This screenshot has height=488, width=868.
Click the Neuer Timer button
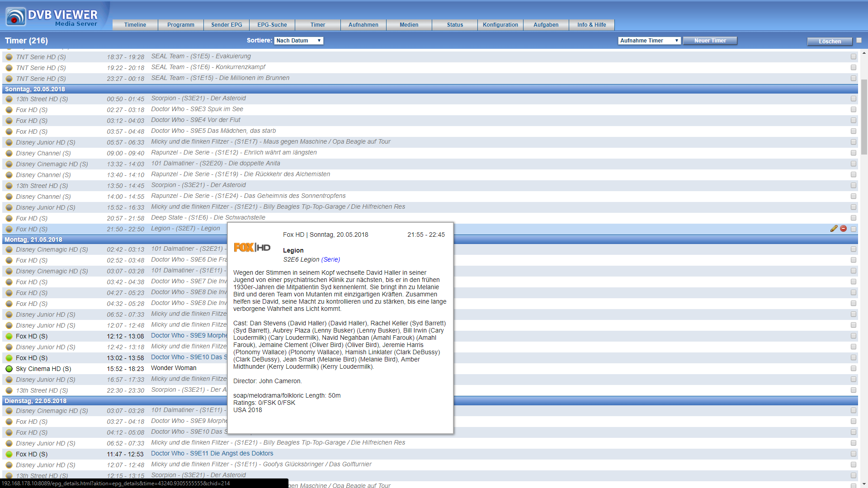(710, 41)
